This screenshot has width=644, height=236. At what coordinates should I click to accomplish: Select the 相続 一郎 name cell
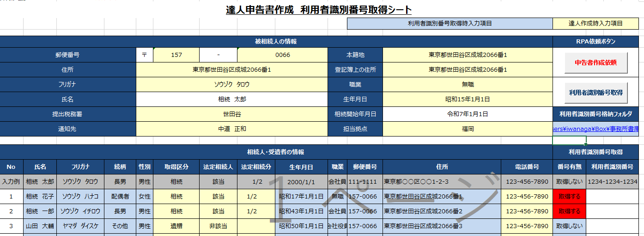coord(40,211)
